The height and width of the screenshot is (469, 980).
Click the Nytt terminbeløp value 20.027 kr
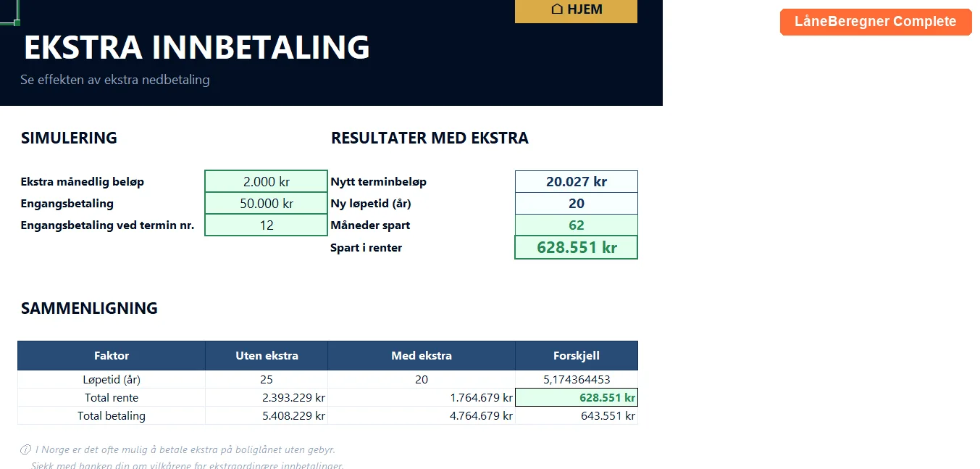pyautogui.click(x=577, y=182)
